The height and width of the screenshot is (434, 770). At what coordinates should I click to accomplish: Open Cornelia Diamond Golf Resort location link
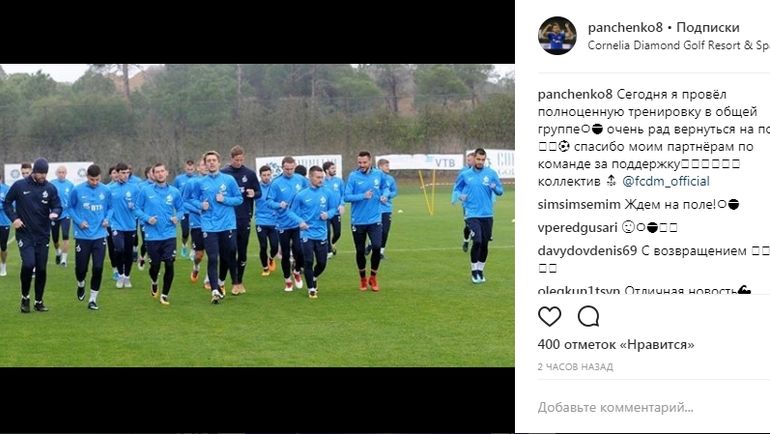(679, 45)
